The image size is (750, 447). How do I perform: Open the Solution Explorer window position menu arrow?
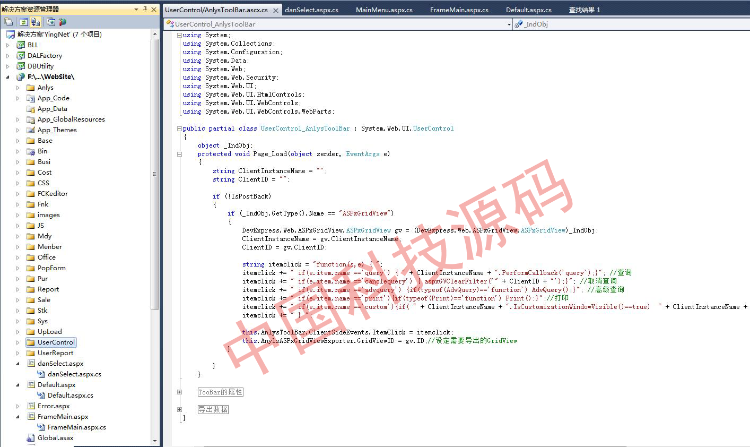coord(136,9)
